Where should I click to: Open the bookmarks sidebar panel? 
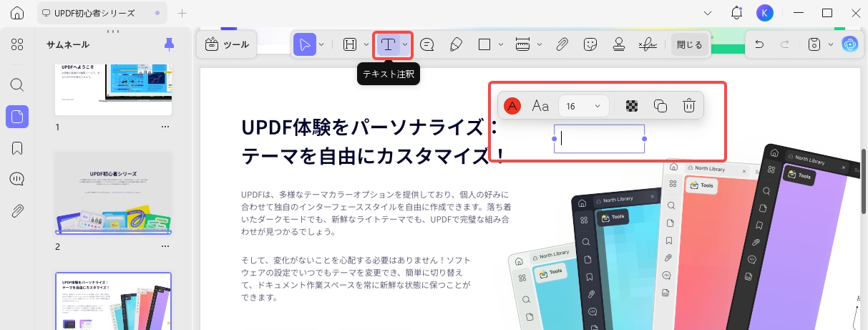pos(17,148)
